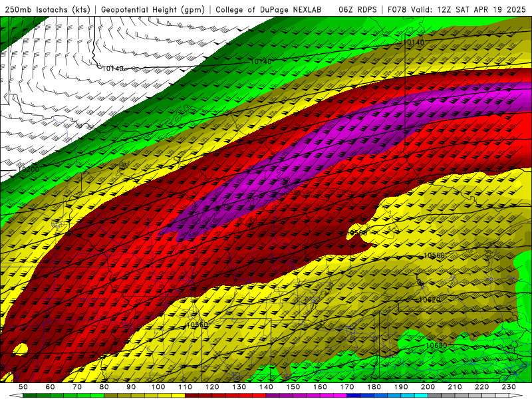Click the 130 knot value on color scale
This screenshot has width=532, height=399.
[x=239, y=387]
